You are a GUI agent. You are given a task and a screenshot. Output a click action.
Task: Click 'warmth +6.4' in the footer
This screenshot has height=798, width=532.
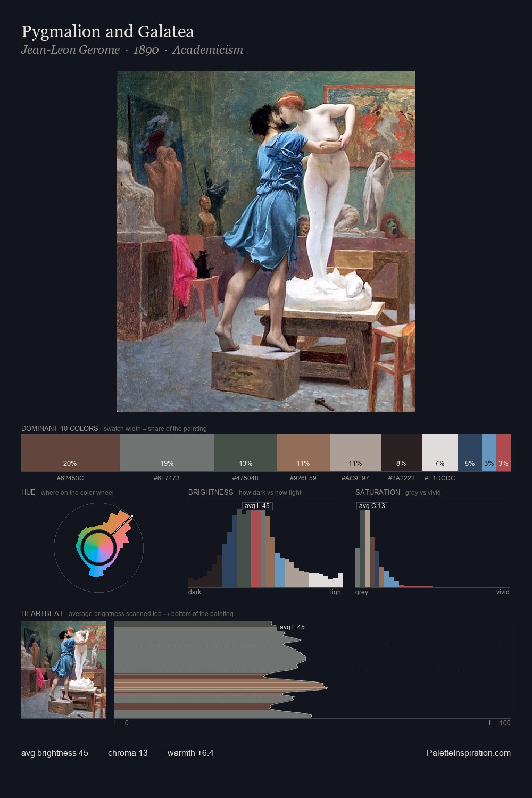click(x=190, y=753)
